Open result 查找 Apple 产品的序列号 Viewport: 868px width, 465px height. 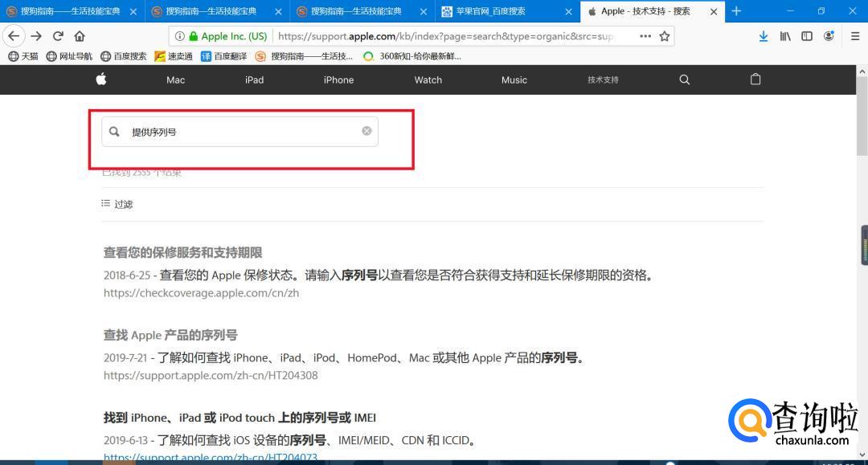[x=170, y=335]
